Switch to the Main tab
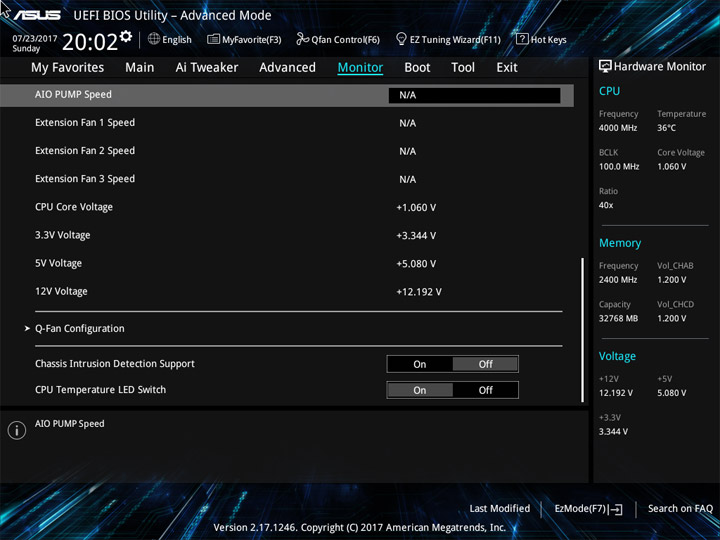720x540 pixels. [140, 68]
